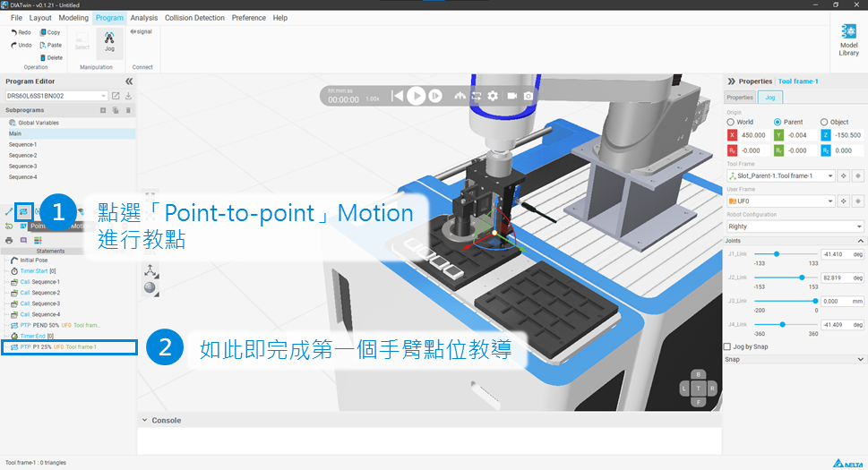Collapse the Program Editor panel
Viewport: 868px width, 470px height.
[129, 81]
